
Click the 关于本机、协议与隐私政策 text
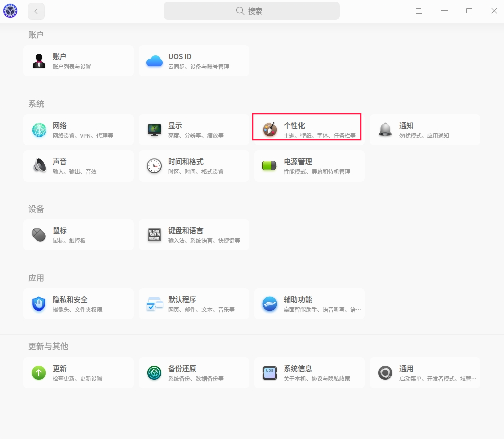tap(317, 378)
